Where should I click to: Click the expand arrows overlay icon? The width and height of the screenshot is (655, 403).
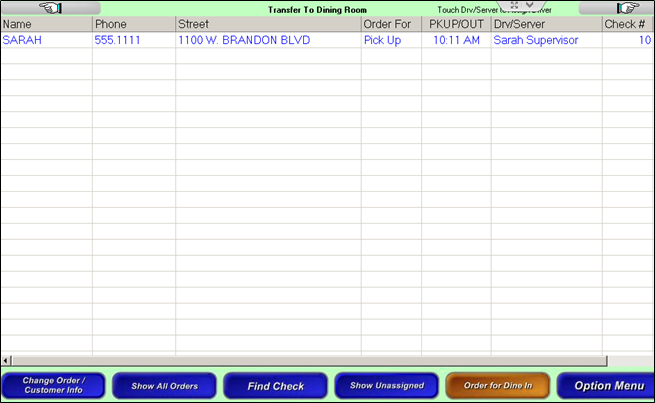point(513,6)
